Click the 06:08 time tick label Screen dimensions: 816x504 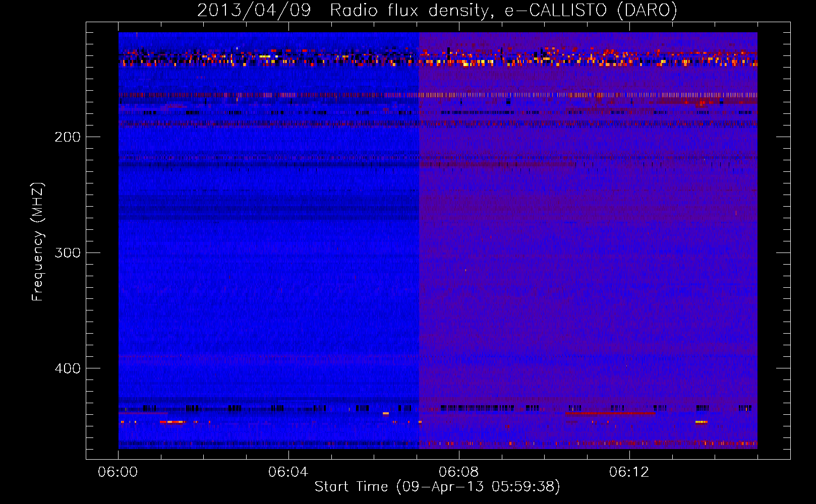[x=458, y=472]
